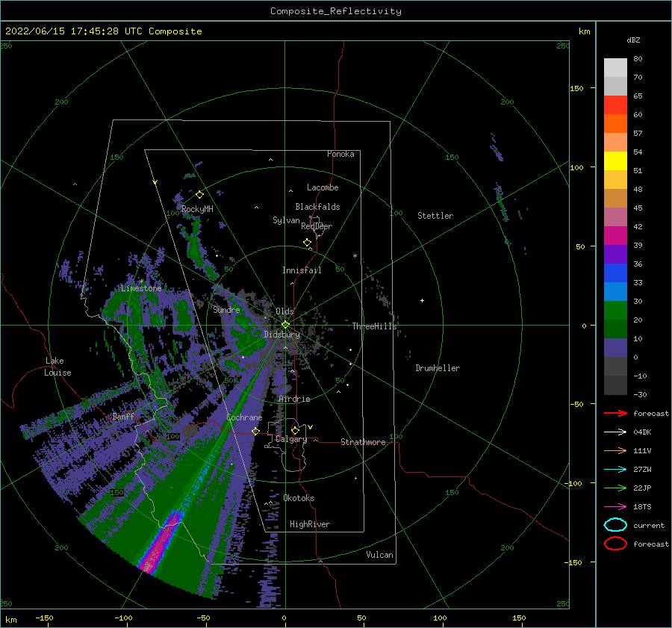Click the orange 111V arrow legend icon
672x628 pixels.
pyautogui.click(x=615, y=450)
